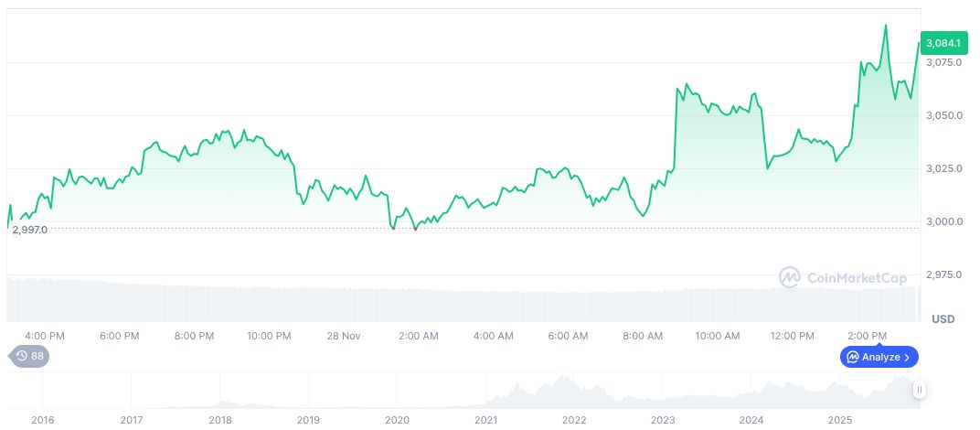Select year 2025 on range navigator

pos(839,420)
